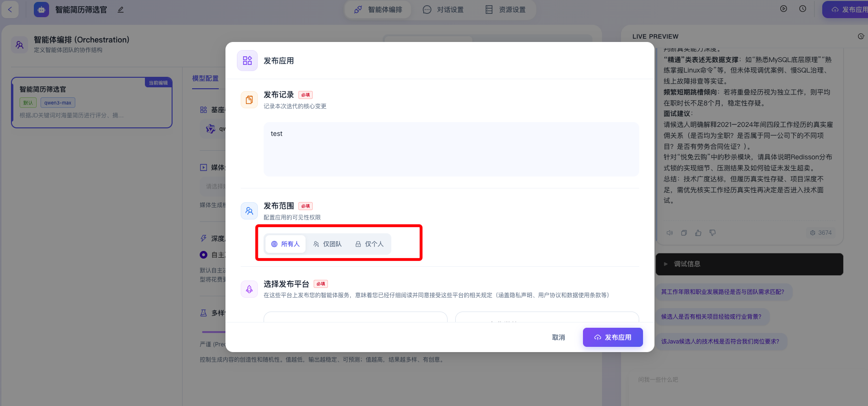Click the play icon in the top bar
The height and width of the screenshot is (406, 868).
pyautogui.click(x=783, y=9)
